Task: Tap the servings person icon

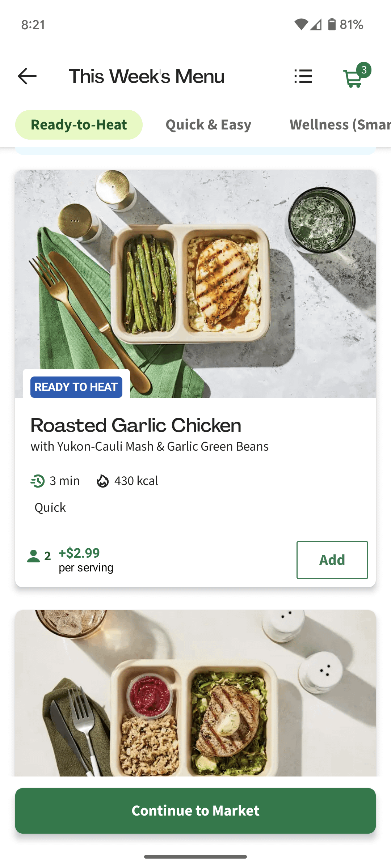Action: pyautogui.click(x=34, y=556)
